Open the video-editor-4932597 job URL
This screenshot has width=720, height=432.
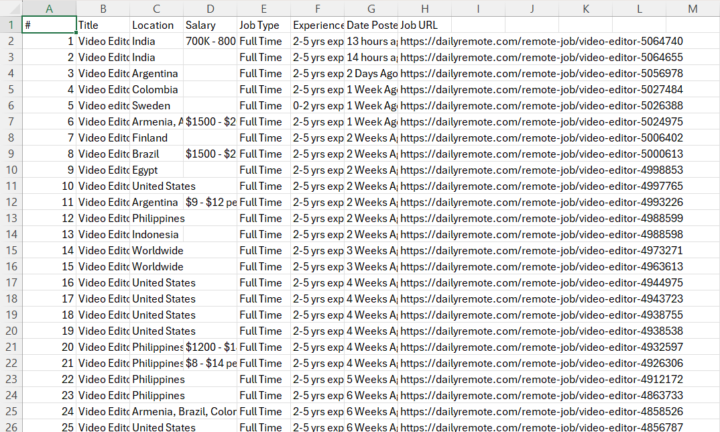[x=541, y=347]
